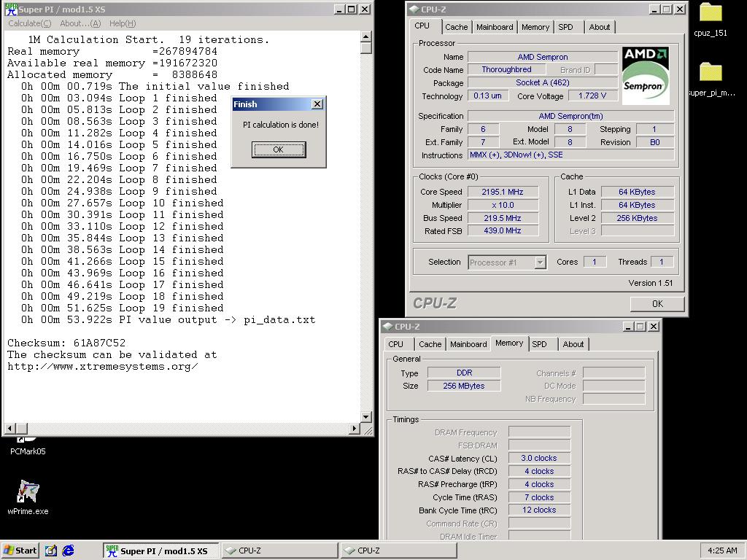Switch to Super PI / mod1.5 XS taskbar button
The width and height of the screenshot is (747, 560).
coord(160,551)
